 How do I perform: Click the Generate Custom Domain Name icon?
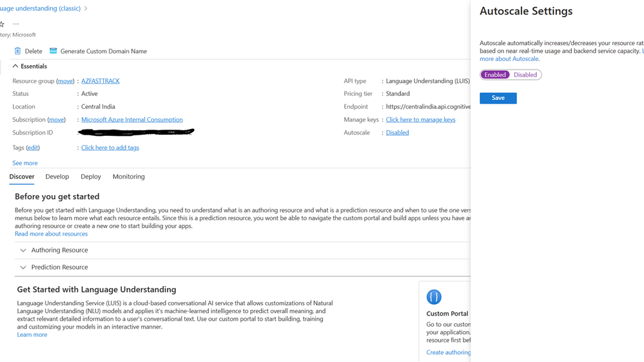(x=53, y=51)
